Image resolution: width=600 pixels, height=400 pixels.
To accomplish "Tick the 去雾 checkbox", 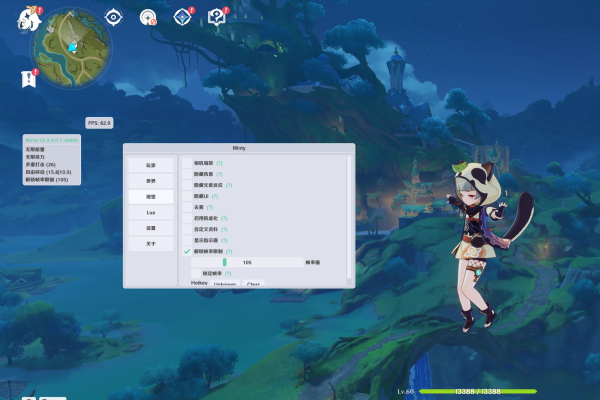I will point(187,207).
